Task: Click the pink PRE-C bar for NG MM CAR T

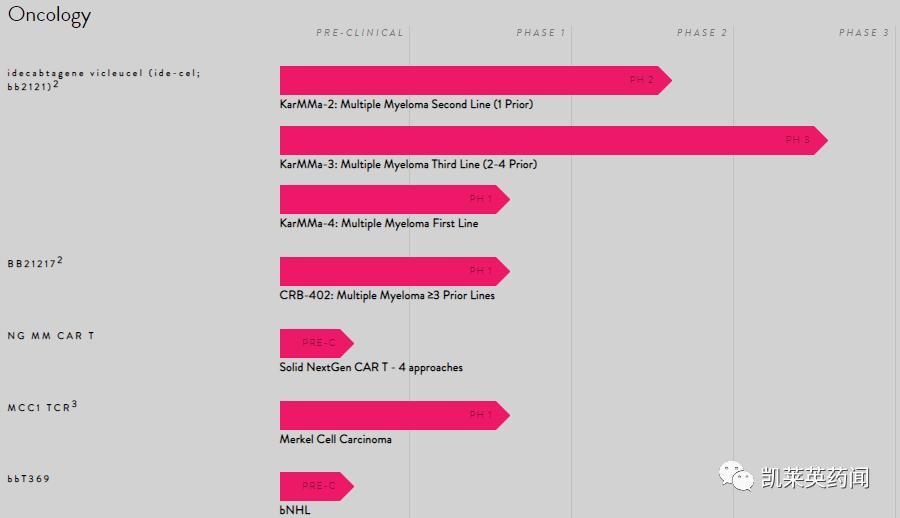Action: [x=314, y=343]
